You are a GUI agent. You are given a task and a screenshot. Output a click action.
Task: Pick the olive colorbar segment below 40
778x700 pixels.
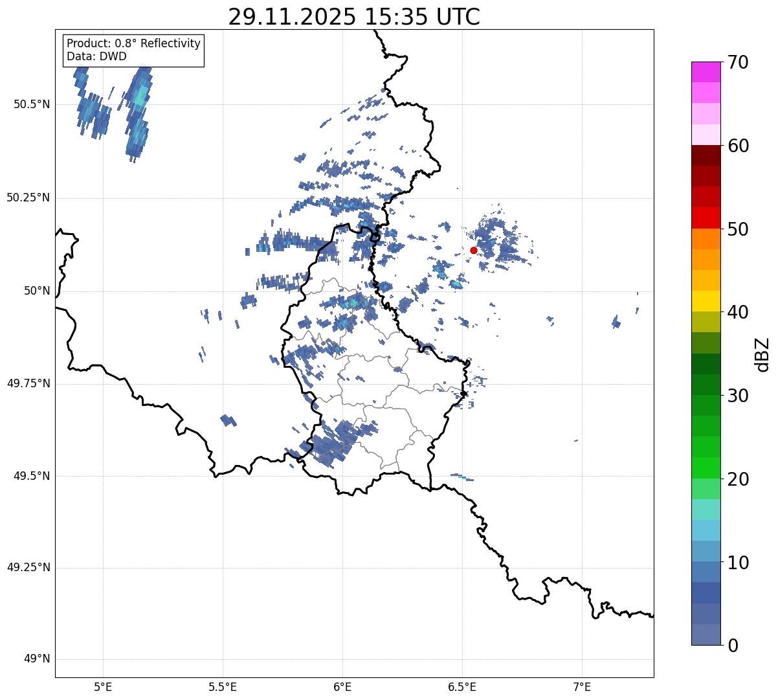[x=706, y=322]
